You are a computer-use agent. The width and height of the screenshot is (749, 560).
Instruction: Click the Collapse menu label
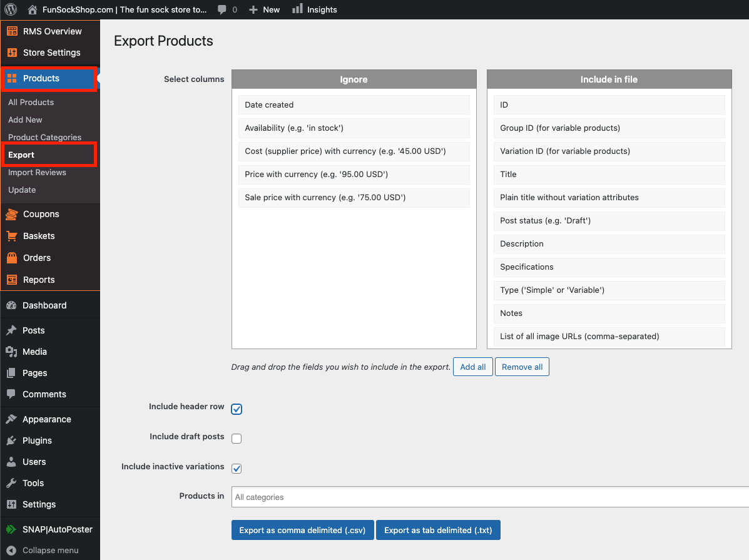click(51, 551)
